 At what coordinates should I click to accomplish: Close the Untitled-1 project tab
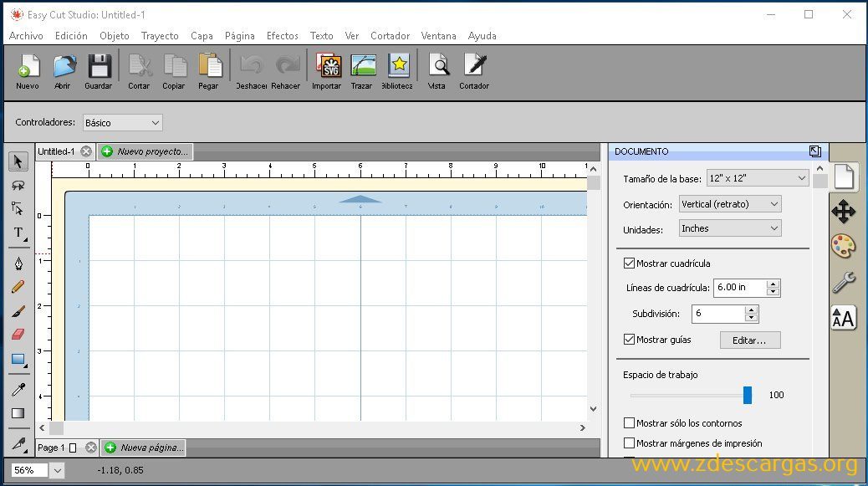click(86, 151)
